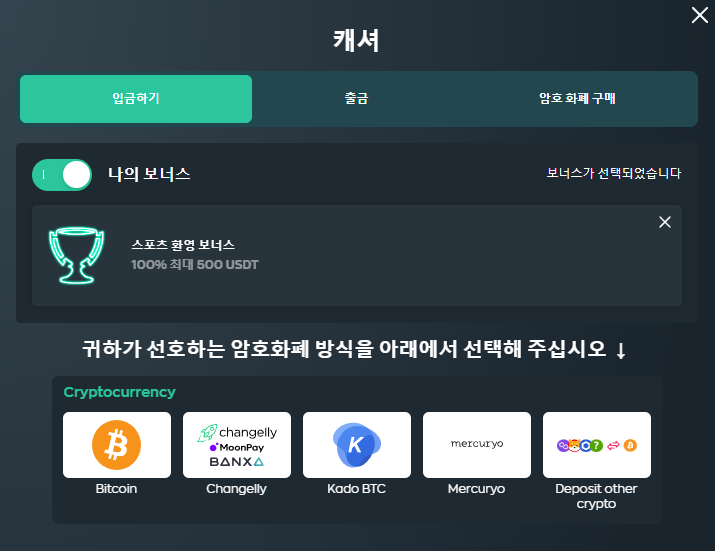The image size is (715, 551).
Task: Click the Cryptocurrency section heading
Action: click(119, 392)
